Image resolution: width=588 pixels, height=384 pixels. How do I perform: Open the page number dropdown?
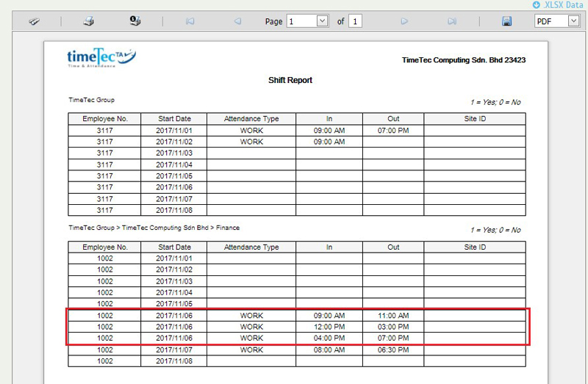coord(322,21)
